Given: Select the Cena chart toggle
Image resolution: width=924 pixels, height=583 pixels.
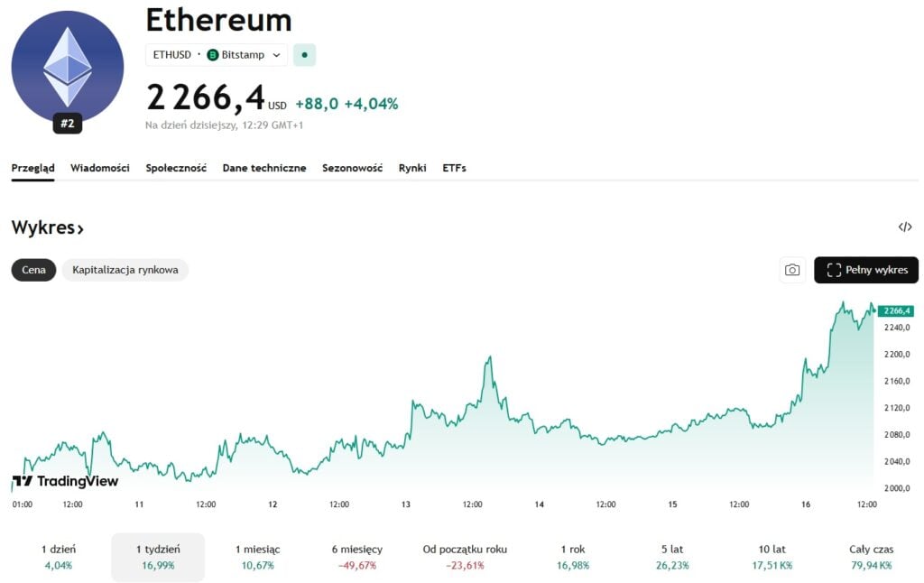Looking at the screenshot, I should (34, 270).
